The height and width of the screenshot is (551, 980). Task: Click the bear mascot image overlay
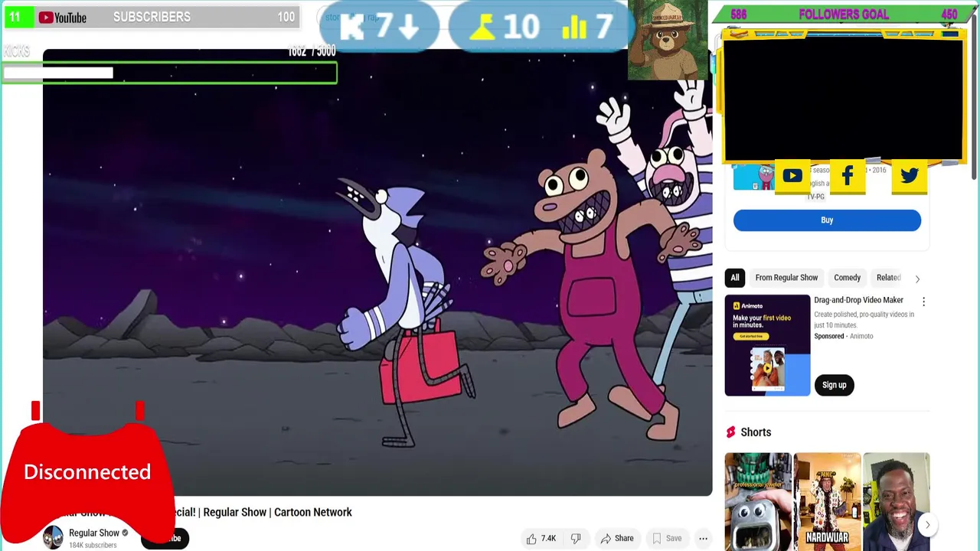668,40
